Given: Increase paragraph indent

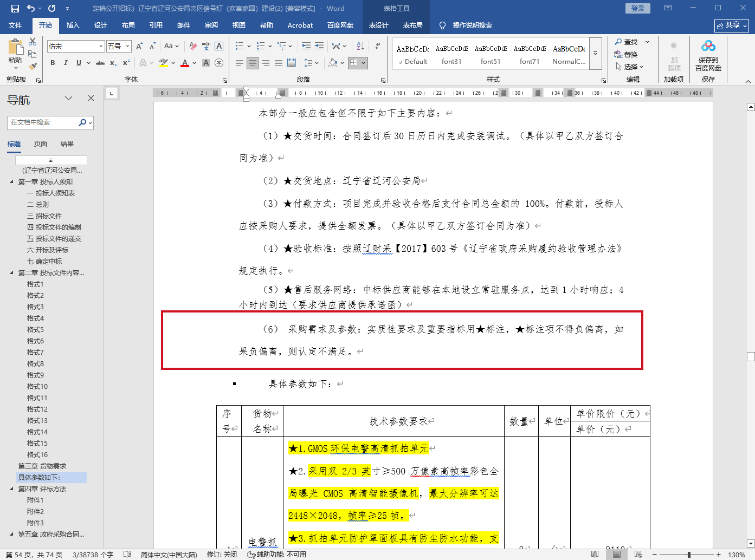Looking at the screenshot, I should [319, 46].
